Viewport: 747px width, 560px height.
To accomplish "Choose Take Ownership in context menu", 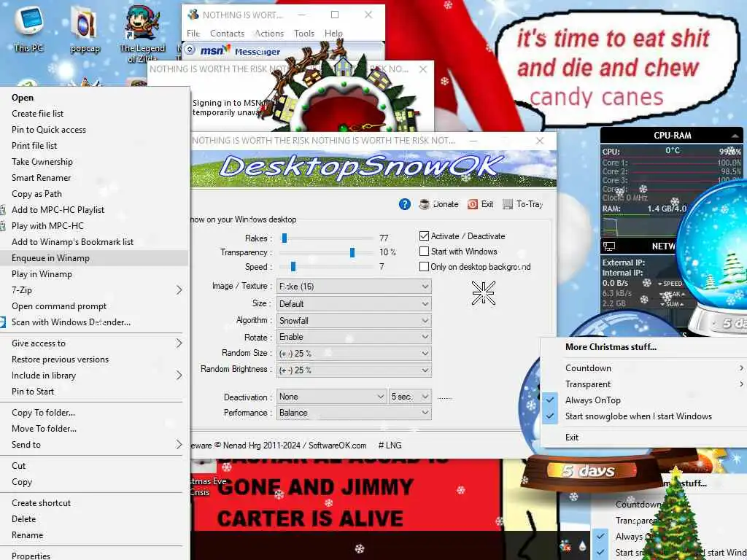I will pyautogui.click(x=94, y=161).
